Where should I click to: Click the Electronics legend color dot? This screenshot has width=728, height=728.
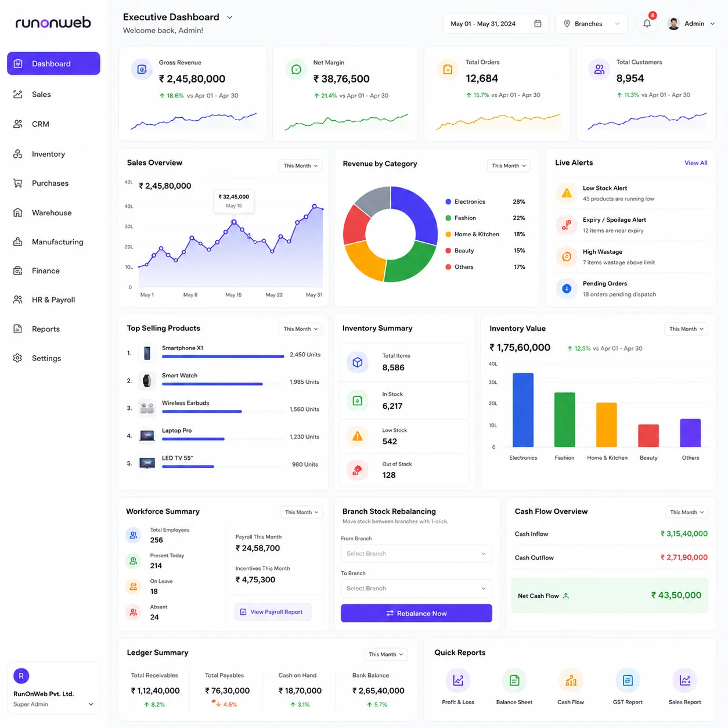tap(448, 202)
